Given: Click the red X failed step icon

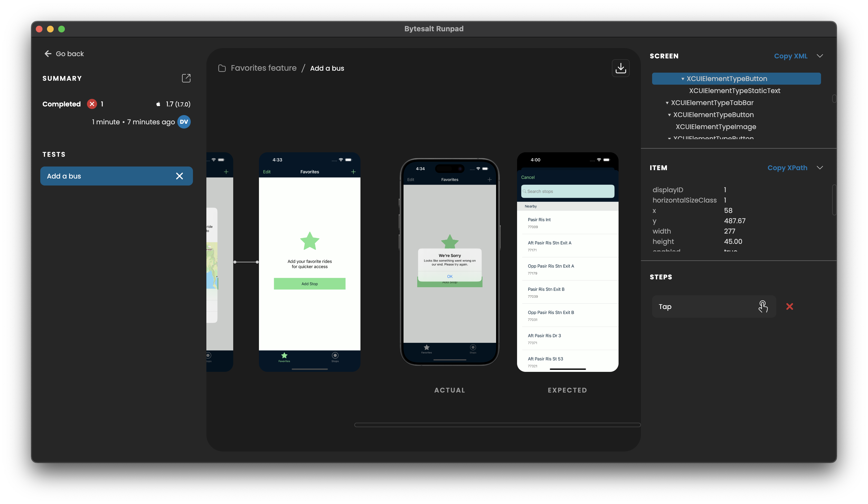Looking at the screenshot, I should pyautogui.click(x=789, y=306).
